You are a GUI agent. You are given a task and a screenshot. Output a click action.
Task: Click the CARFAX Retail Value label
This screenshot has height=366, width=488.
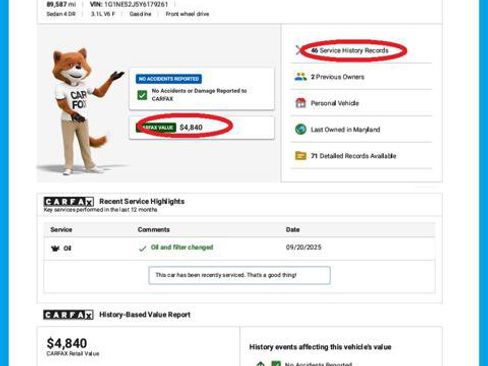[x=73, y=354]
